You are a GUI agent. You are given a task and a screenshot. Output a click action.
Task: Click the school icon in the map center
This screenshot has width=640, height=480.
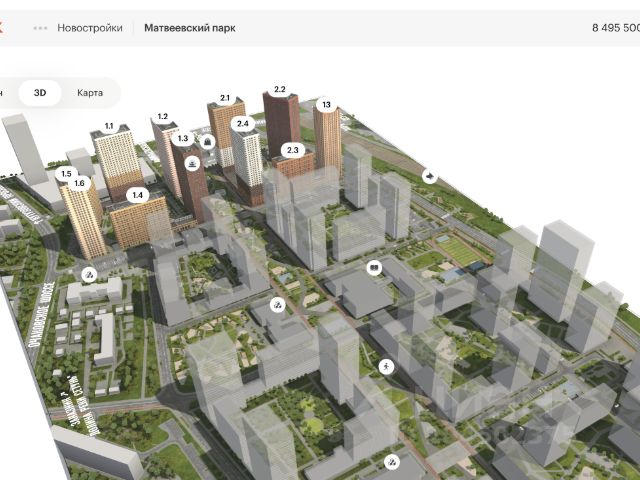pos(374,267)
